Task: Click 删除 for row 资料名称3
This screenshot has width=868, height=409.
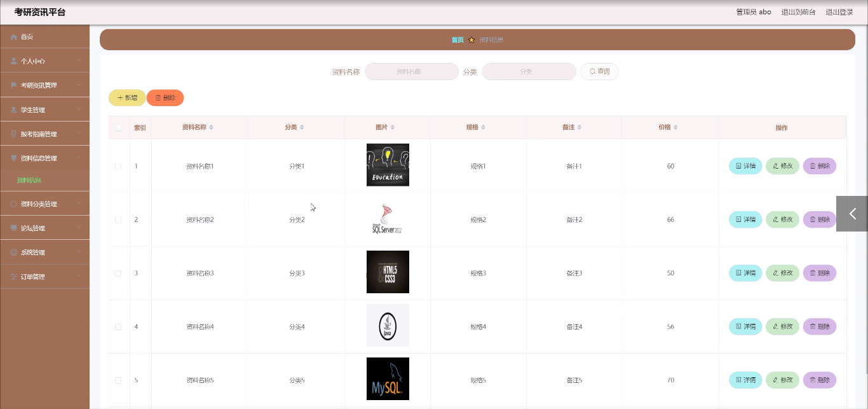Action: [x=820, y=273]
